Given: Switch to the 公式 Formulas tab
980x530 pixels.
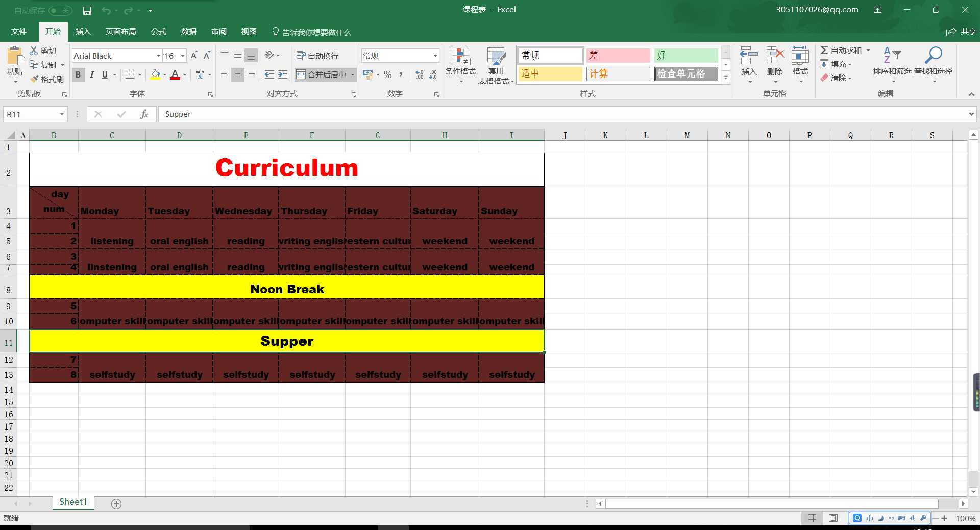Looking at the screenshot, I should (x=159, y=32).
